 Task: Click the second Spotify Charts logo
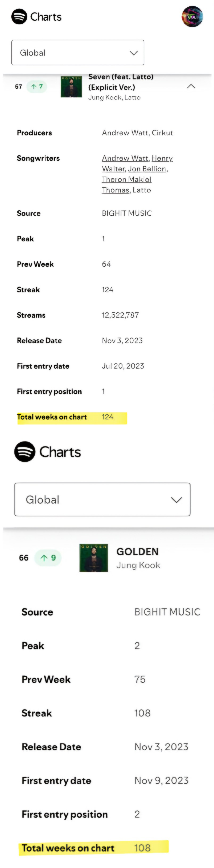click(48, 451)
